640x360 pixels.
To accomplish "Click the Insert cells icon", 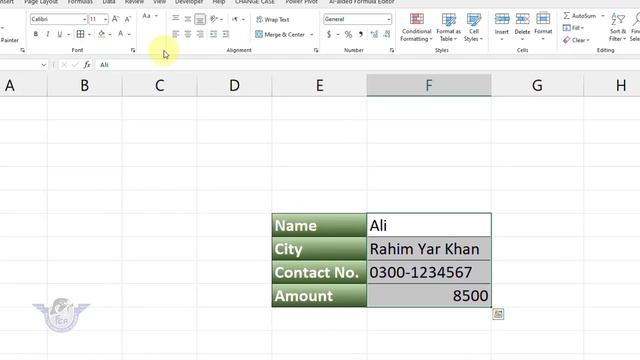I will [x=502, y=19].
